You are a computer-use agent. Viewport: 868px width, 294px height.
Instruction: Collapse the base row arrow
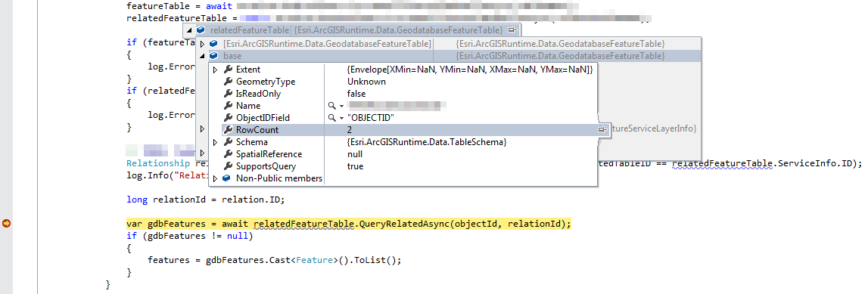(x=202, y=56)
